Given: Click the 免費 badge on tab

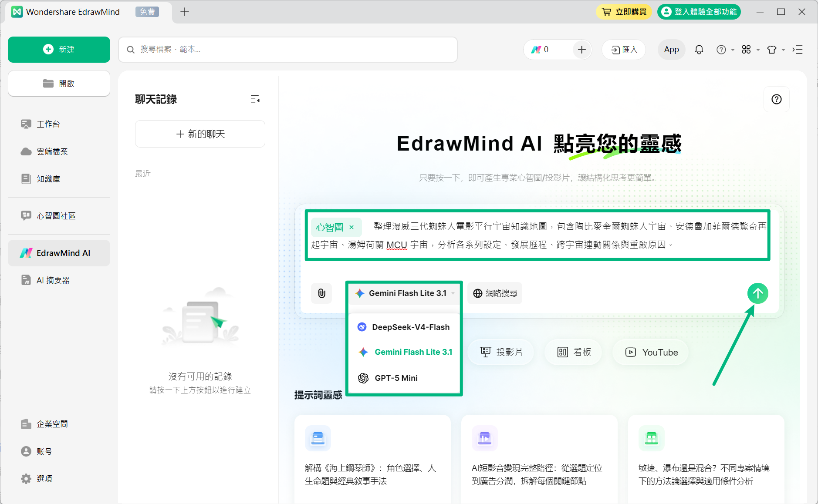Looking at the screenshot, I should (x=147, y=12).
